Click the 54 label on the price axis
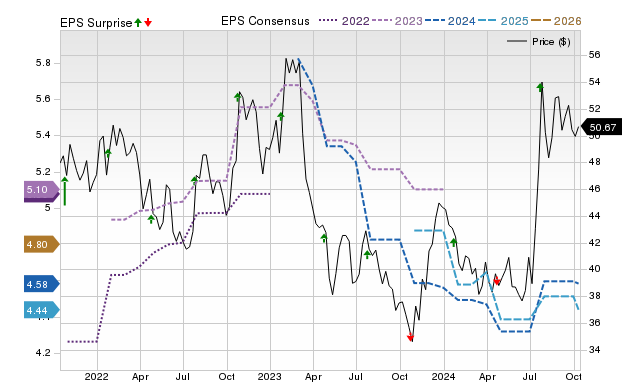Screen dimensions: 640x382 tap(594, 82)
